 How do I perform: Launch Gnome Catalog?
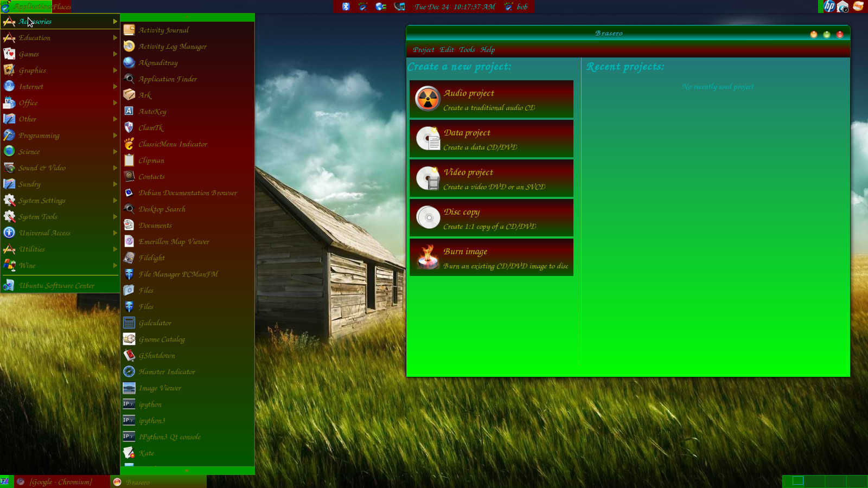187,339
